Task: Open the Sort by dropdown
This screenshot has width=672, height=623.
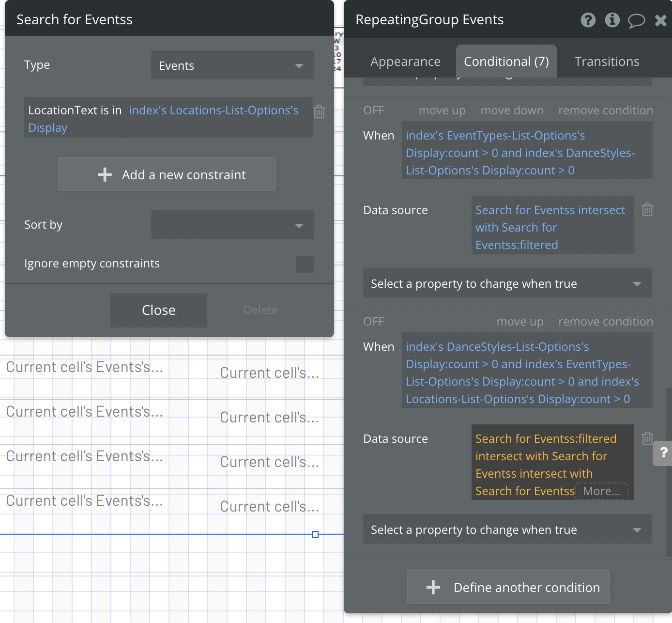Action: tap(232, 225)
